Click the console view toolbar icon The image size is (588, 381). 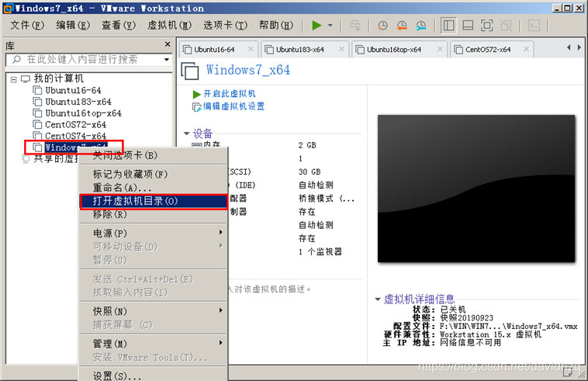click(x=534, y=26)
